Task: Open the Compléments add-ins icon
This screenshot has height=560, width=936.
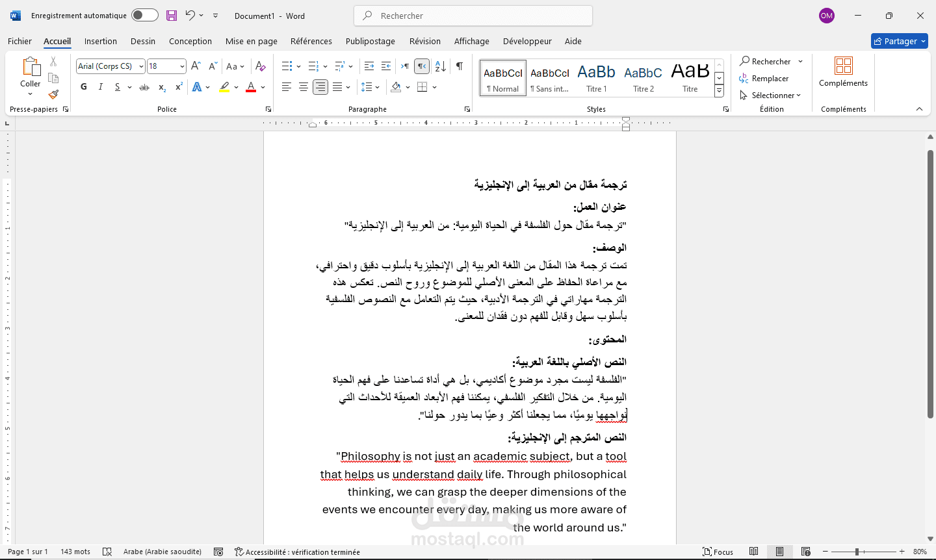Action: click(x=843, y=72)
